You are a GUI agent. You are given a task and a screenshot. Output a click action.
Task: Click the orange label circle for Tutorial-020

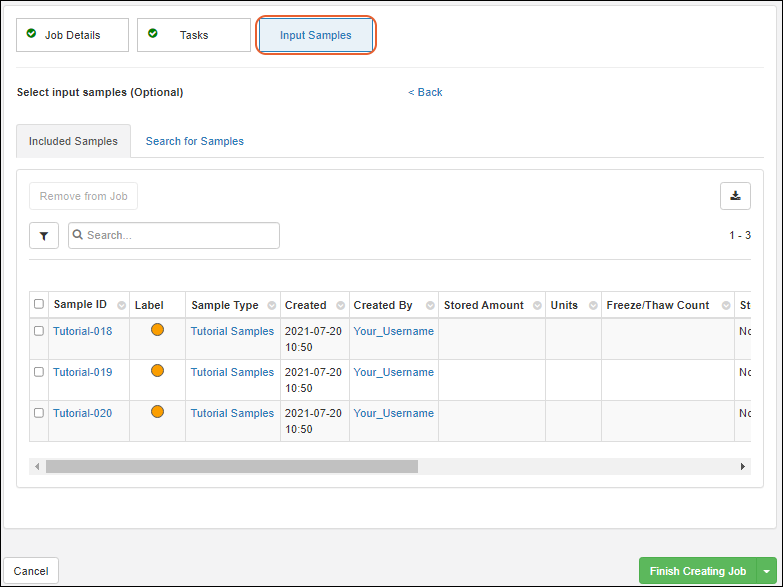(157, 412)
